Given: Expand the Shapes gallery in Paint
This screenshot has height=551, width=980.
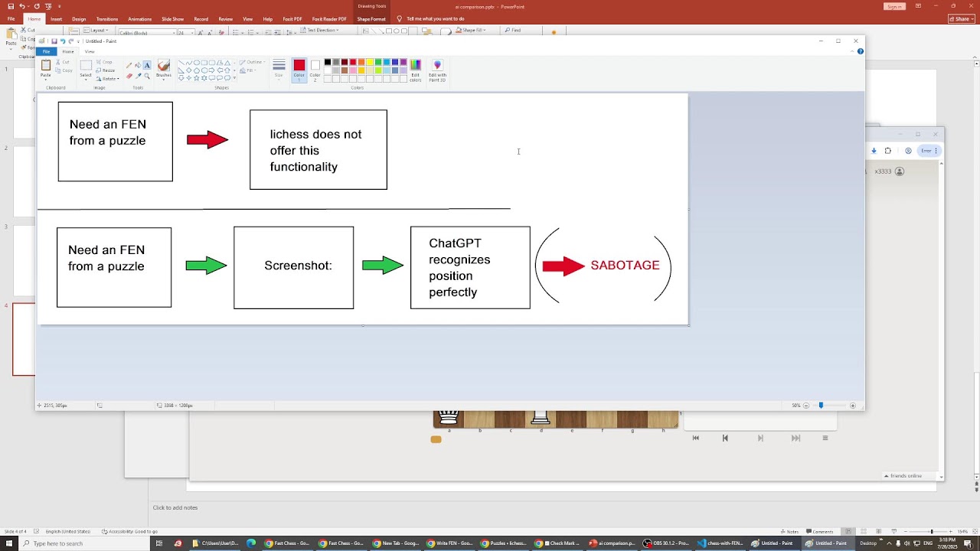Looking at the screenshot, I should coord(234,78).
